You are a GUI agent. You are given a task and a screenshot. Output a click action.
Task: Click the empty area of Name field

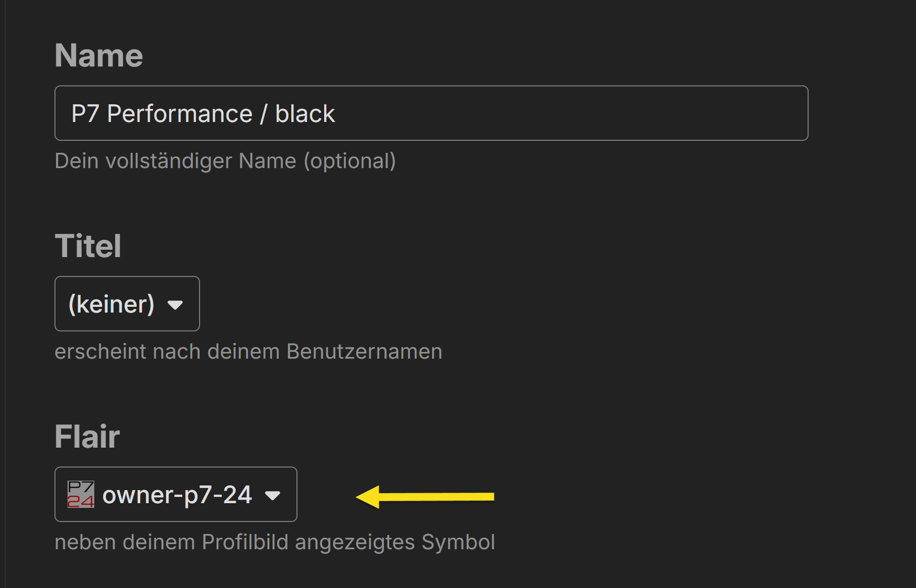coord(571,113)
